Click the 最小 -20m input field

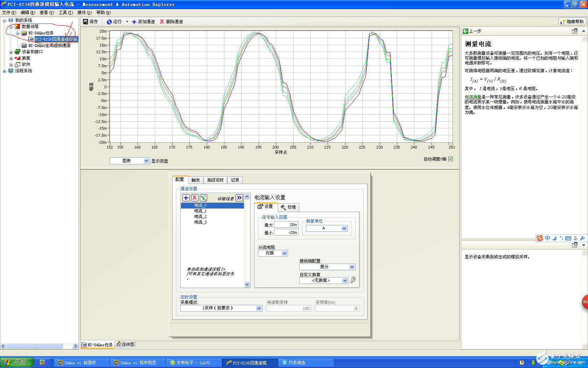(x=286, y=232)
